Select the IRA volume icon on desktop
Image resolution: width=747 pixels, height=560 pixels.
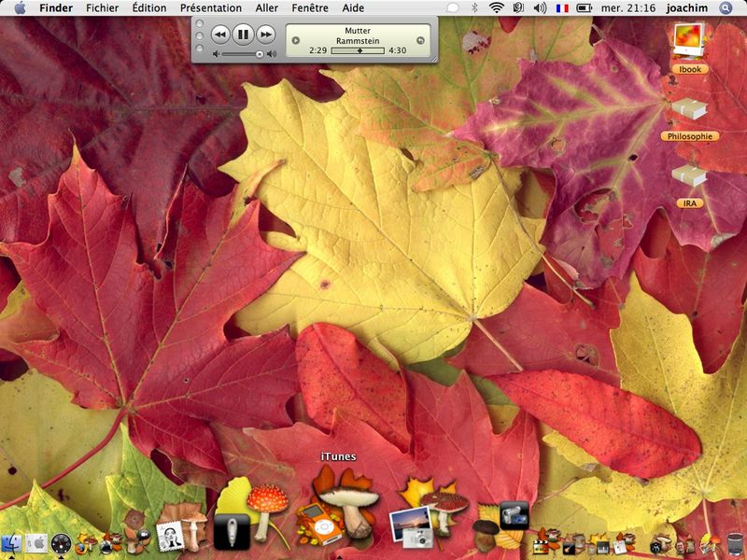689,176
